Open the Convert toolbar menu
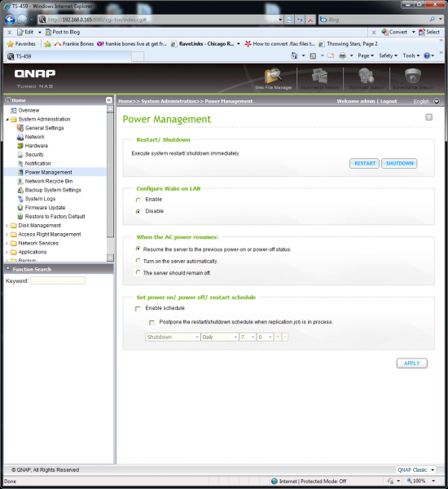The height and width of the screenshot is (489, 448). [x=398, y=32]
